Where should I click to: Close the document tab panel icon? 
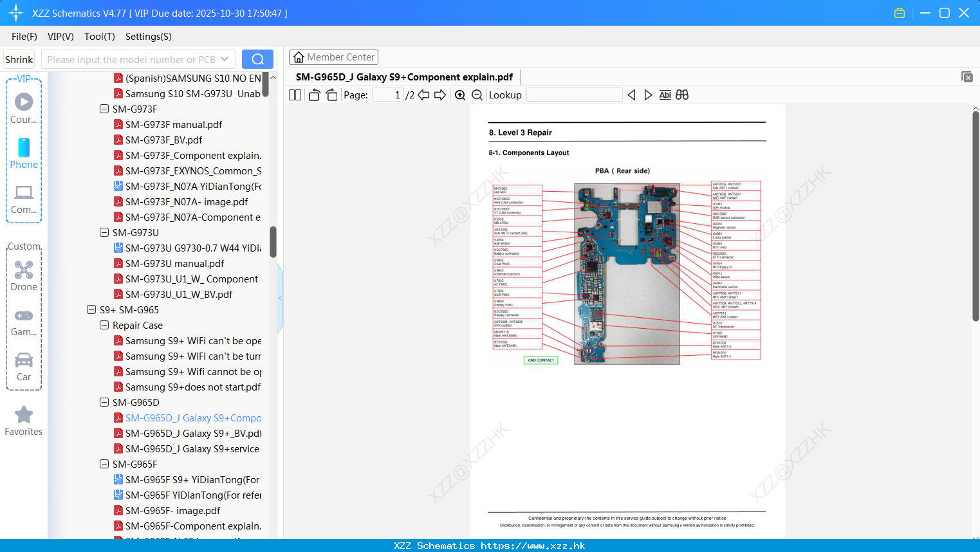[967, 77]
